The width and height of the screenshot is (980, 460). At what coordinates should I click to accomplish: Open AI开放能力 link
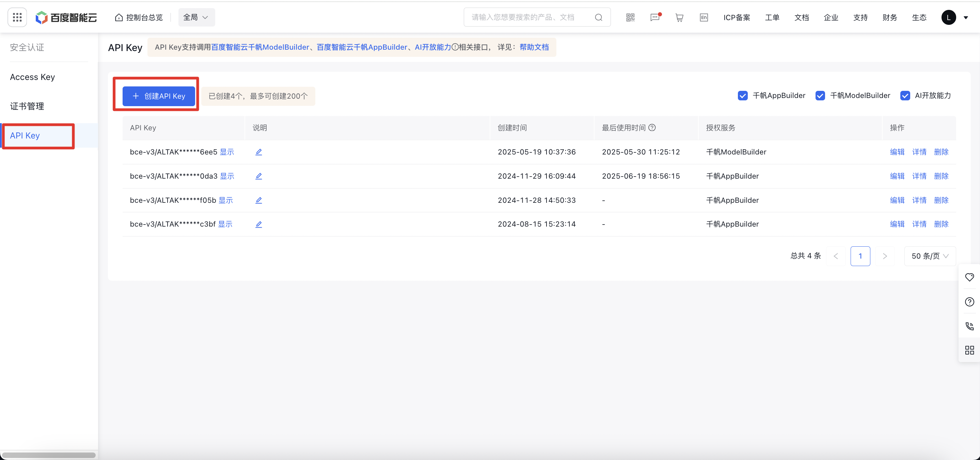(x=433, y=47)
